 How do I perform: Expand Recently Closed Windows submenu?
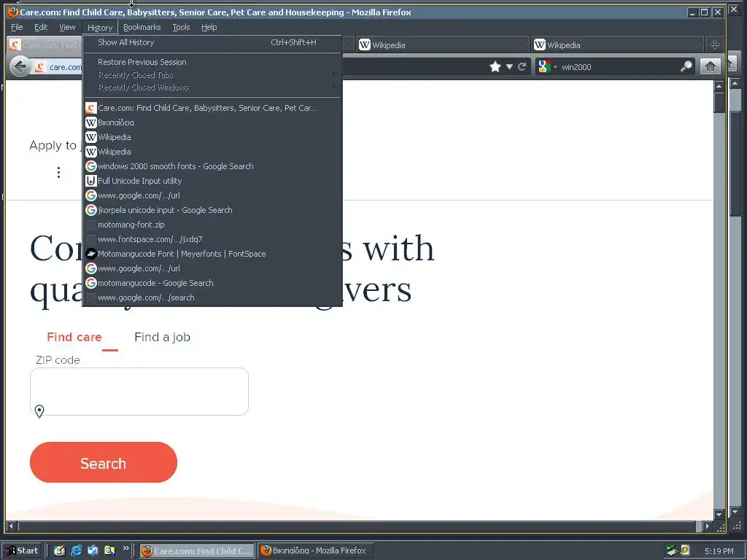coord(212,87)
